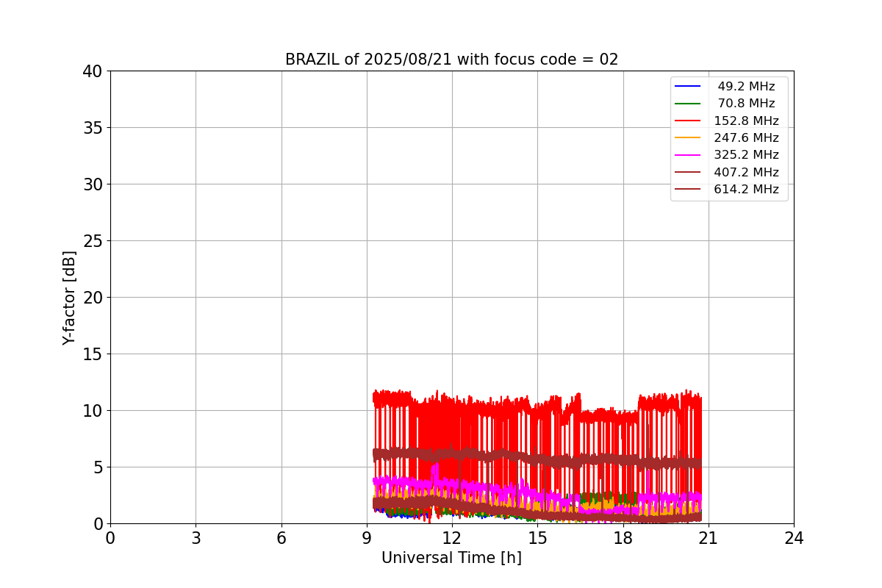The width and height of the screenshot is (882, 588).
Task: Click the orange line sample in legend
Action: (x=688, y=138)
